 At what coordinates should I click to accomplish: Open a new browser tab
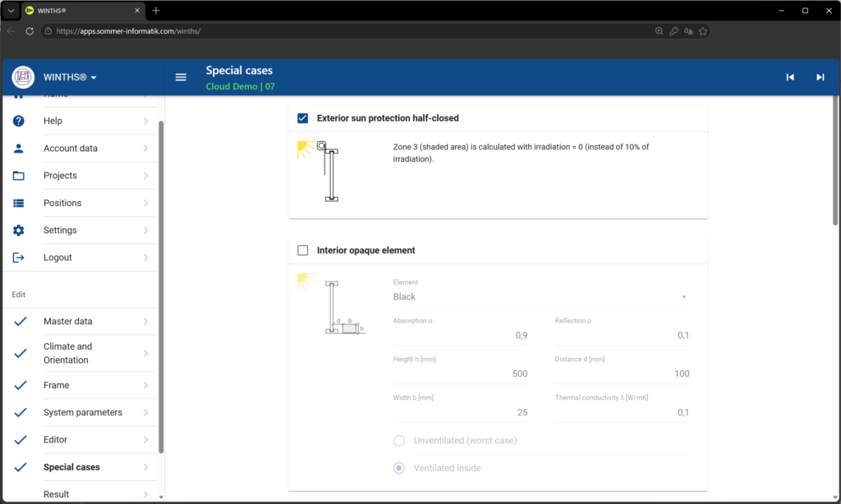click(156, 10)
